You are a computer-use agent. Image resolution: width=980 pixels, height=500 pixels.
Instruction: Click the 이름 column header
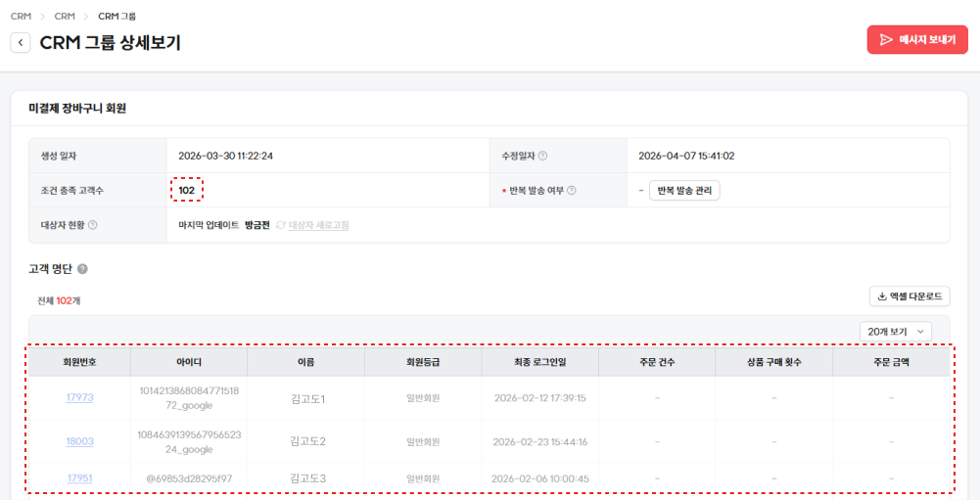click(x=305, y=362)
